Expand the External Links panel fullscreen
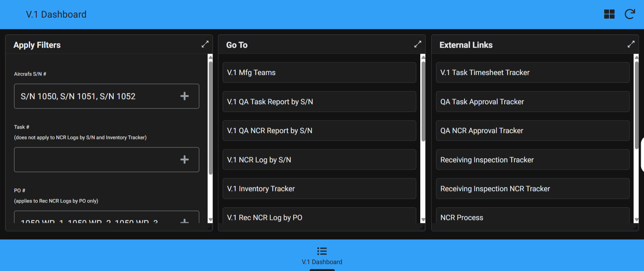The image size is (644, 271). click(631, 44)
